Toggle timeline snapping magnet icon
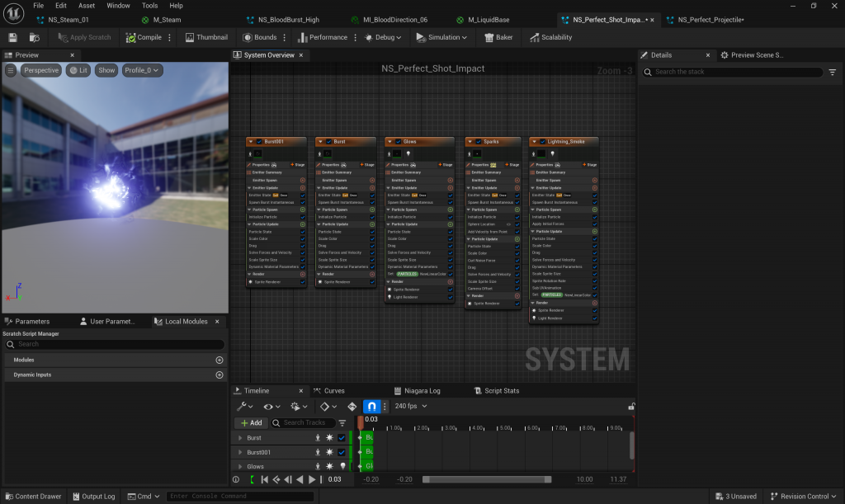The height and width of the screenshot is (504, 845). coord(372,407)
